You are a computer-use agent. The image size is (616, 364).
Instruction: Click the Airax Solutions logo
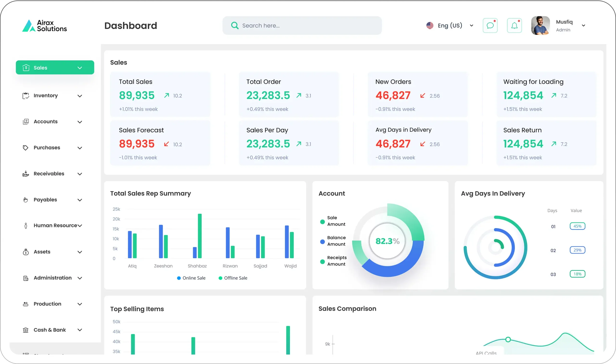coord(45,26)
